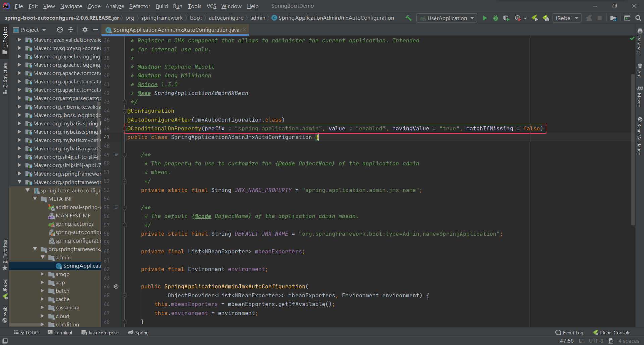Image resolution: width=644 pixels, height=345 pixels.
Task: Fold the javadoc at line 49
Action: 124,155
